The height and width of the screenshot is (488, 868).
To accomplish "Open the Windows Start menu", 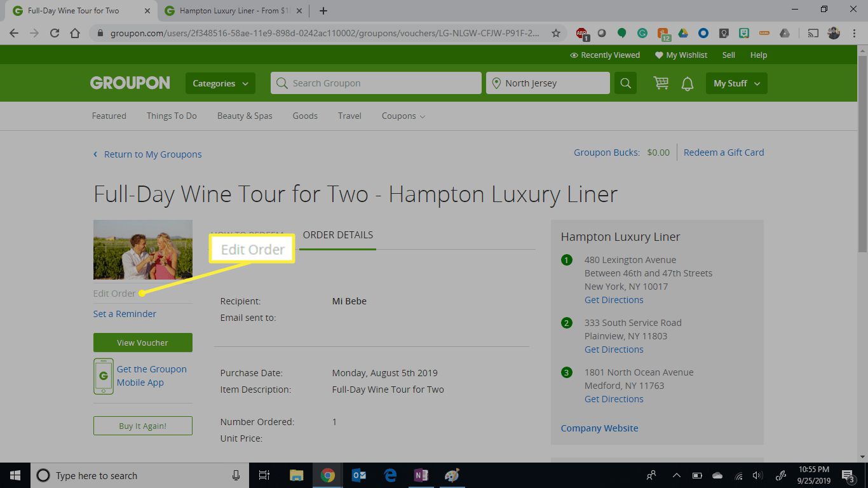I will point(15,475).
